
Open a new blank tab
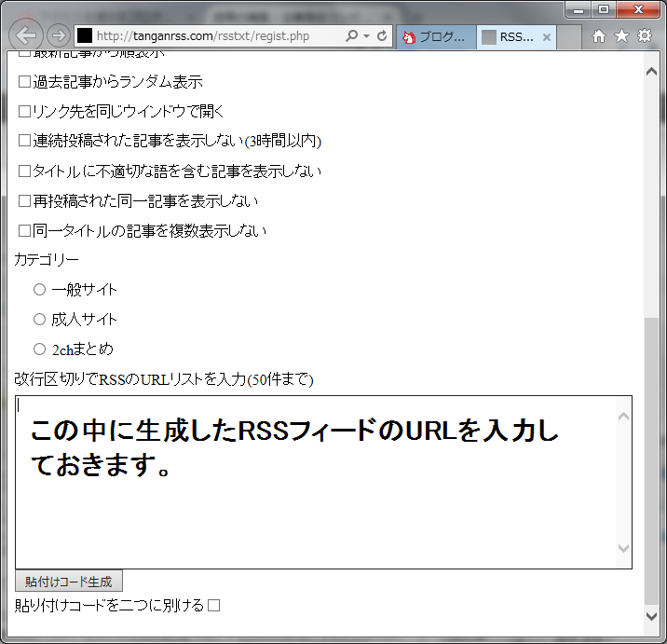569,37
